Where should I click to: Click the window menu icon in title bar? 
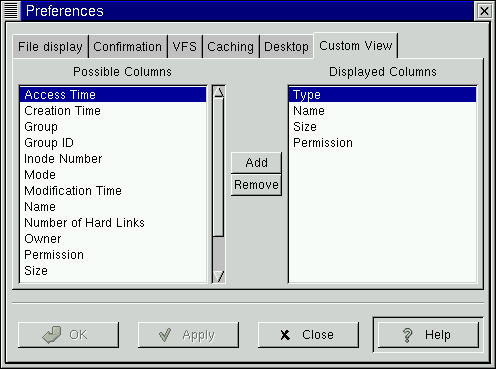11,11
